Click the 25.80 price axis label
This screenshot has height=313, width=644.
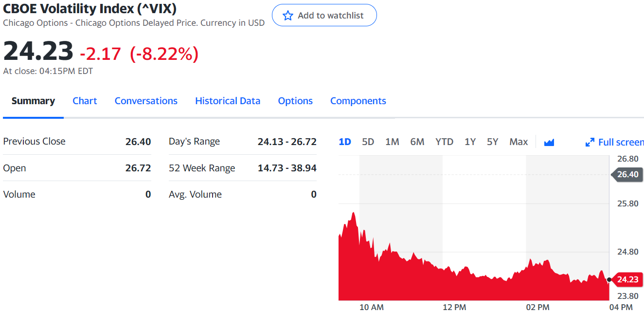(627, 203)
